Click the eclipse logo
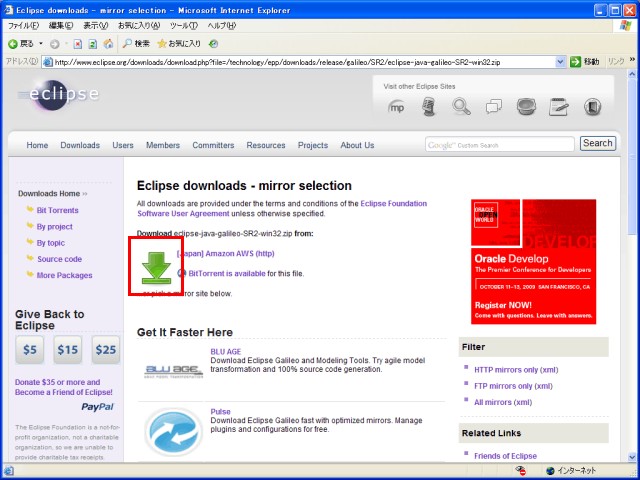 point(60,94)
